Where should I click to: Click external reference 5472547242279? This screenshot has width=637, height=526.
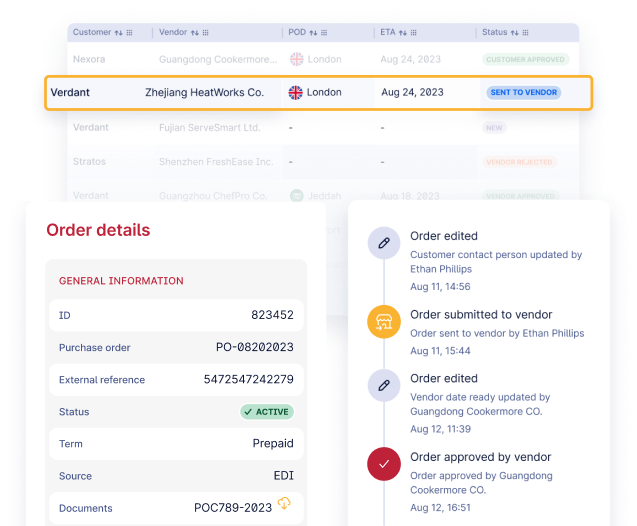pos(249,379)
